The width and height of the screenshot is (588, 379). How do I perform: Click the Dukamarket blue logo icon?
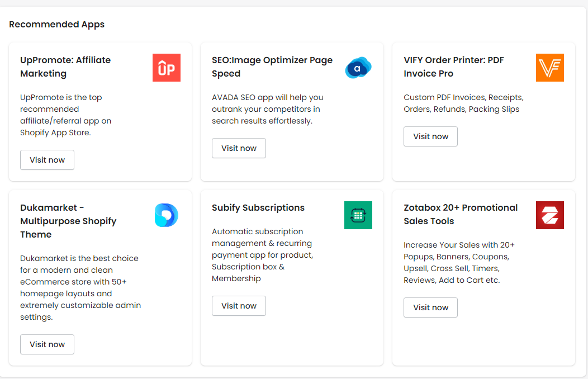[167, 215]
